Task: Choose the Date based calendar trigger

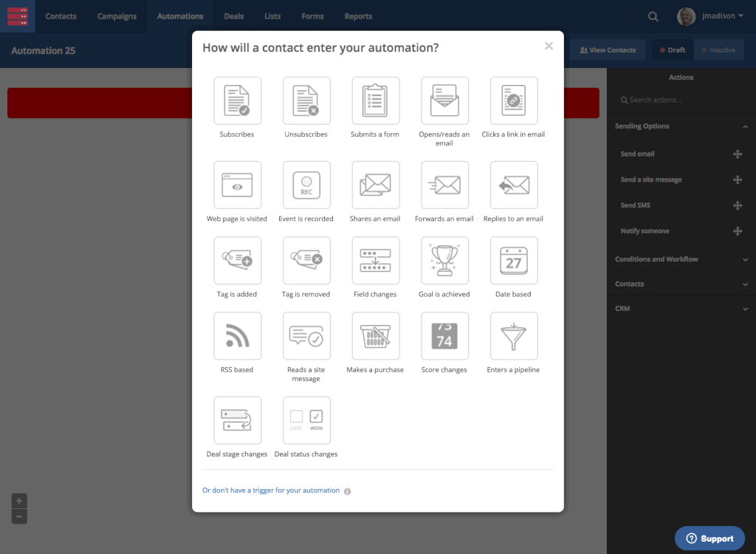Action: click(x=514, y=261)
